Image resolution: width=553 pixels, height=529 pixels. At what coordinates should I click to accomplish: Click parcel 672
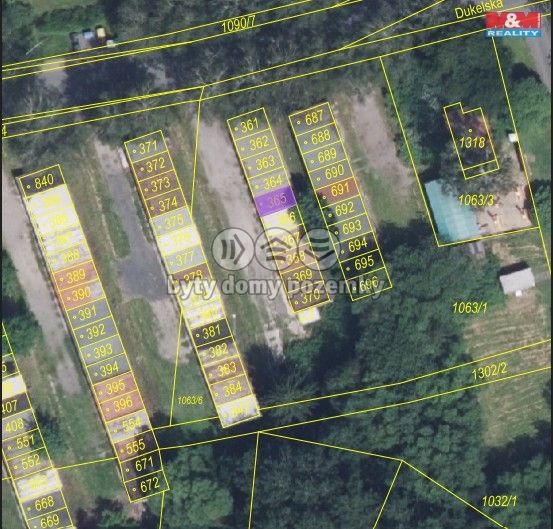pyautogui.click(x=146, y=486)
